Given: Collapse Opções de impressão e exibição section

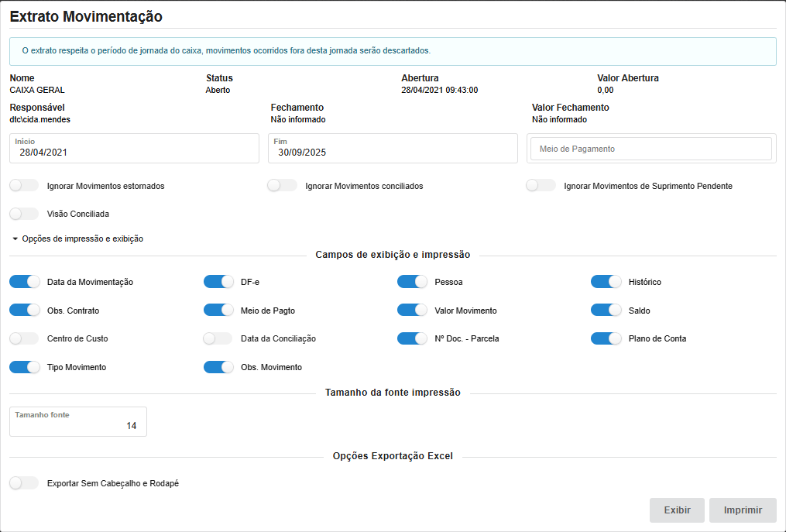Looking at the screenshot, I should [x=77, y=239].
